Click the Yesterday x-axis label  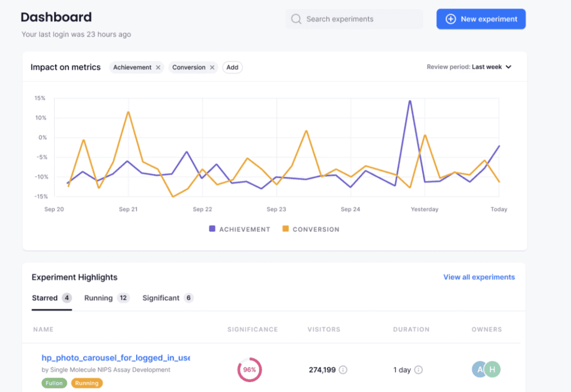point(424,210)
